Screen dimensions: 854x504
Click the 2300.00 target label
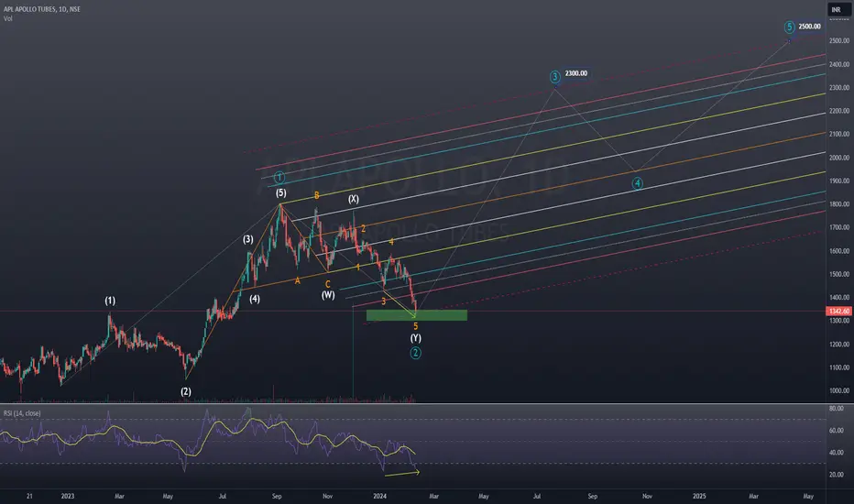[575, 73]
